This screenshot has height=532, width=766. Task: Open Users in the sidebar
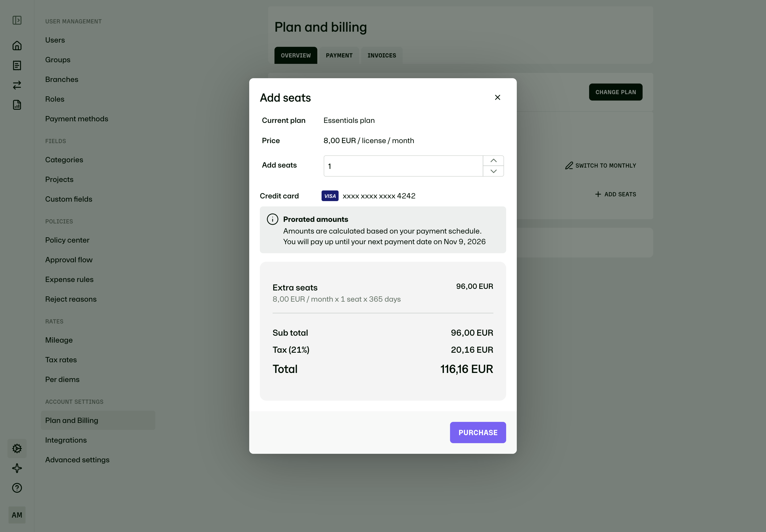[55, 40]
